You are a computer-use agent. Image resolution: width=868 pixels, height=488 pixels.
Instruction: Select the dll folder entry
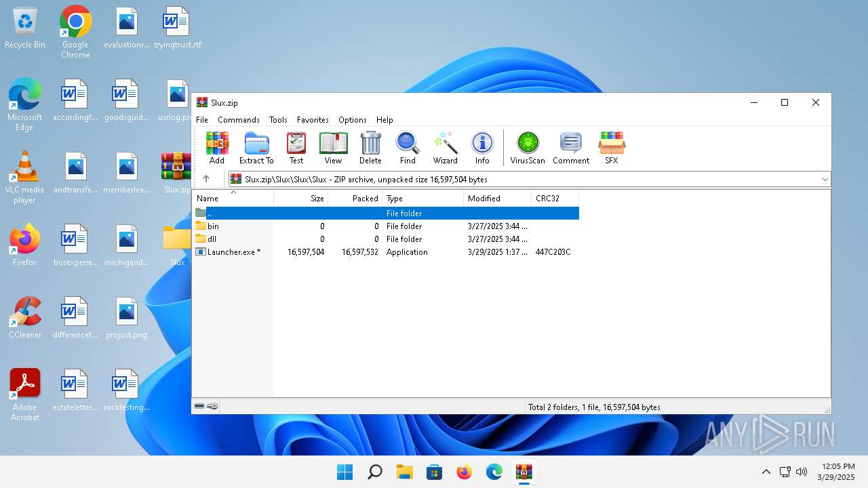click(x=386, y=239)
